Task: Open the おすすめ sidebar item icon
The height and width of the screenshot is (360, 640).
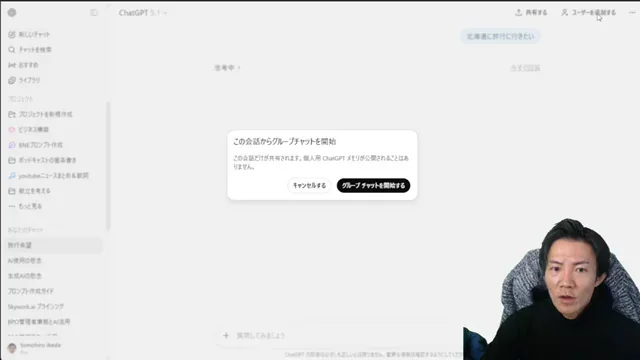Action: [12, 65]
